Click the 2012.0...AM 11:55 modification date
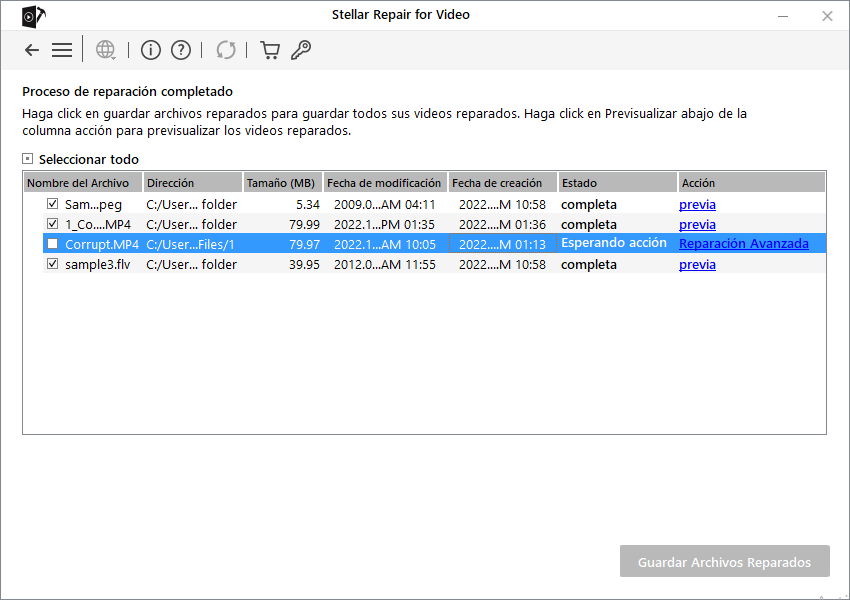 coord(385,264)
